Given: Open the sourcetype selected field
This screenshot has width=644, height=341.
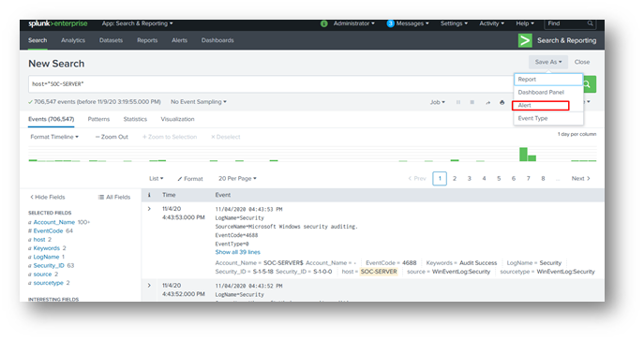Looking at the screenshot, I should [x=48, y=283].
